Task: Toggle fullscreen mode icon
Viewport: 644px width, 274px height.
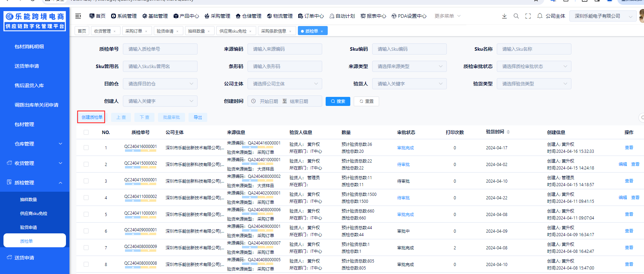Action: pyautogui.click(x=528, y=16)
